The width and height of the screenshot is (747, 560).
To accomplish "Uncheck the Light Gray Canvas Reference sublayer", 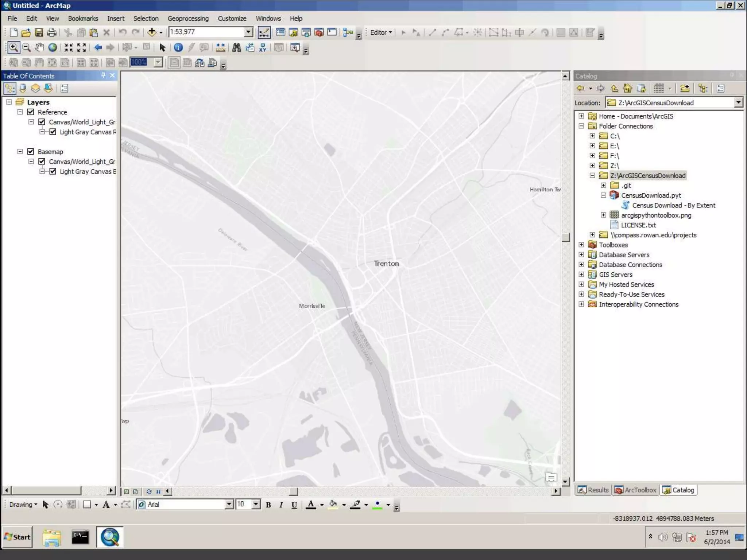I will tap(53, 132).
